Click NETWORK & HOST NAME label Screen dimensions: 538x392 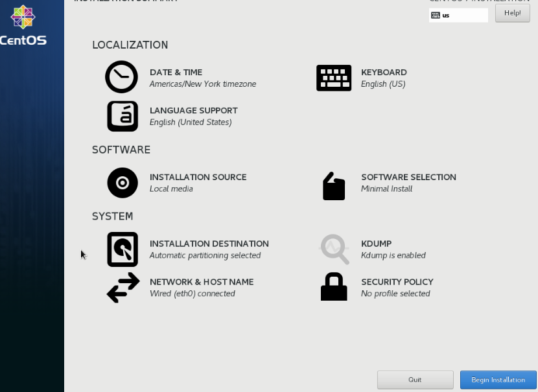click(x=202, y=282)
